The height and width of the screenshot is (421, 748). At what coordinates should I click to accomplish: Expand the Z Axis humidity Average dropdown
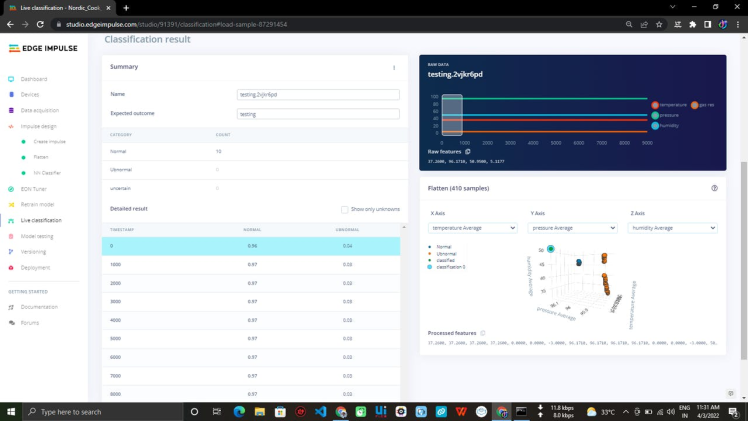[672, 228]
